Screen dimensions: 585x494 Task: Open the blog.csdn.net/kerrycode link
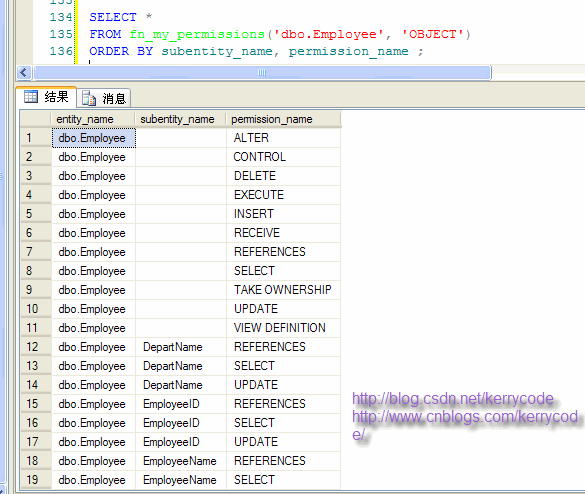pos(453,399)
